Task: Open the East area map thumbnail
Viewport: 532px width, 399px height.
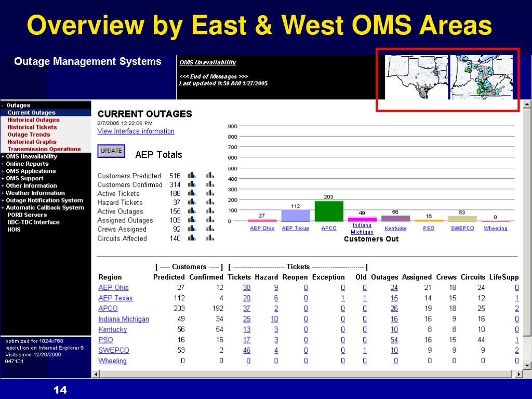Action: point(481,77)
